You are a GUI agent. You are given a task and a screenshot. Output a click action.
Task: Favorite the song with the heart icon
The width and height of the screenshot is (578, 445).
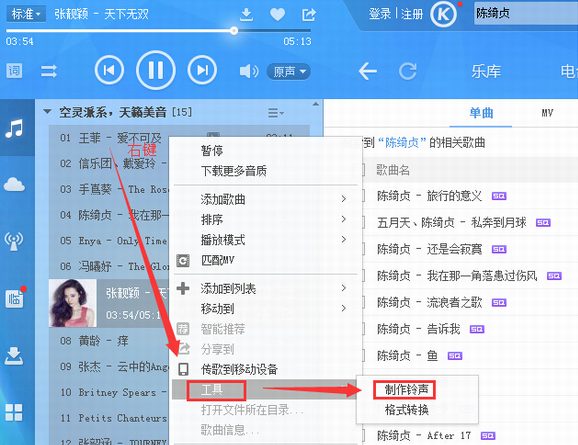pyautogui.click(x=277, y=14)
